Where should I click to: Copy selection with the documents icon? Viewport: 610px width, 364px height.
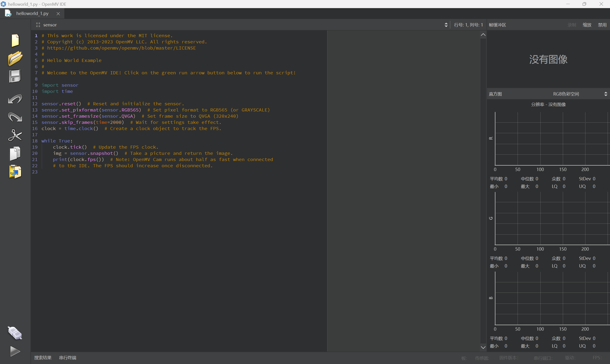15,154
